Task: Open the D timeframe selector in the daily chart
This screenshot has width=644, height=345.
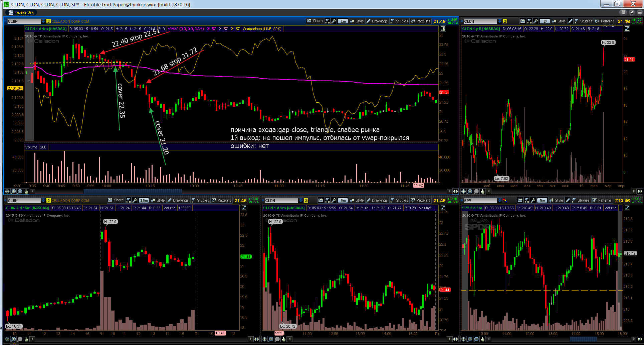Action: click(545, 21)
